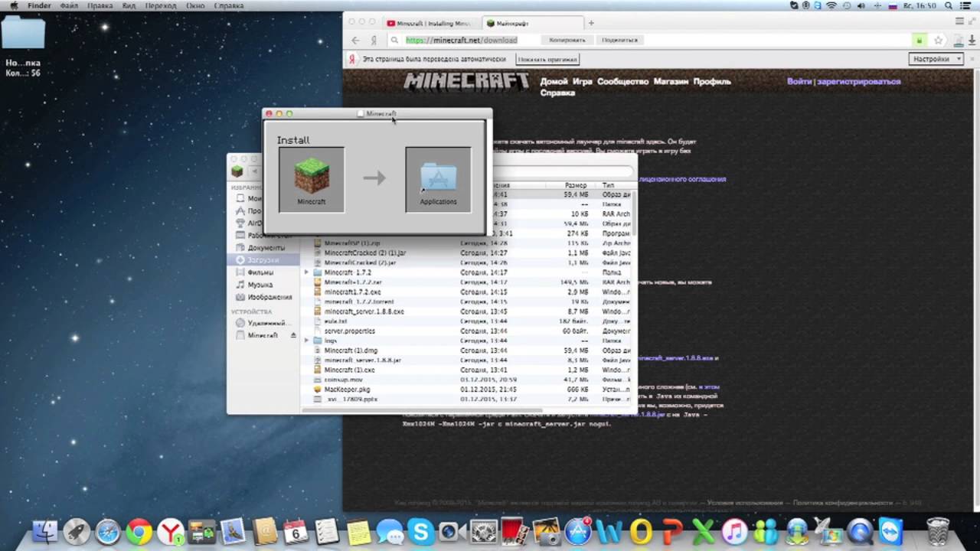Screen dimensions: 980x551
Task: Expand the logs folder in Finder list
Action: pyautogui.click(x=307, y=341)
